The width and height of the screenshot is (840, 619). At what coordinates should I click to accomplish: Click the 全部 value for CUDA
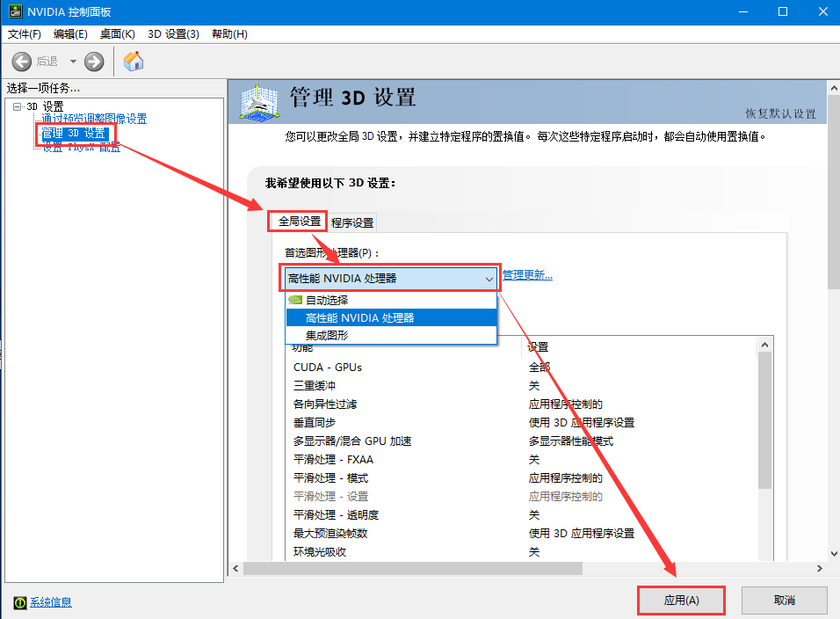coord(539,368)
